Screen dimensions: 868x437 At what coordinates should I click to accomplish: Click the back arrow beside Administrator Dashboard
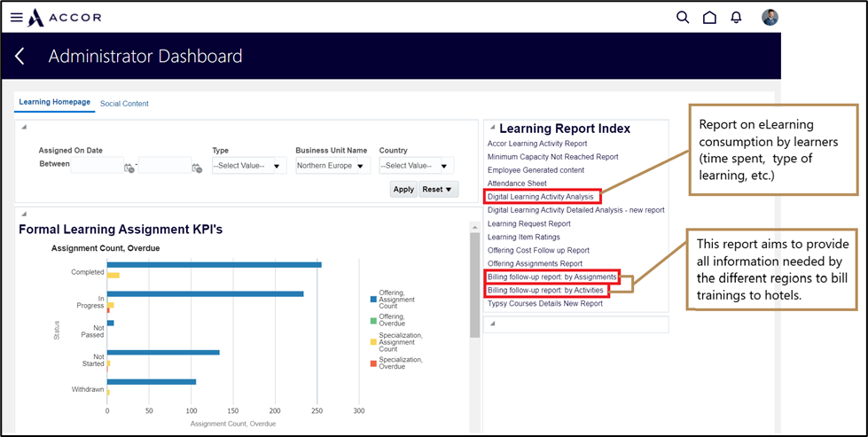[20, 56]
